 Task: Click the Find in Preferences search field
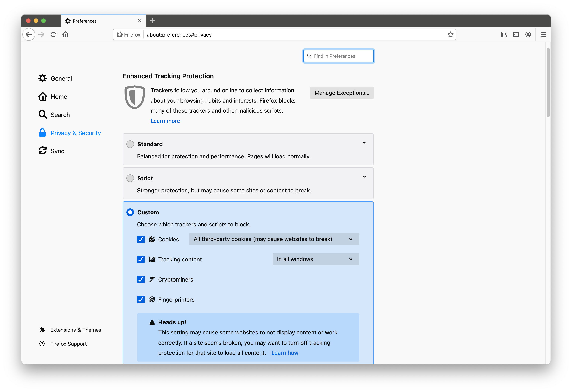(339, 56)
